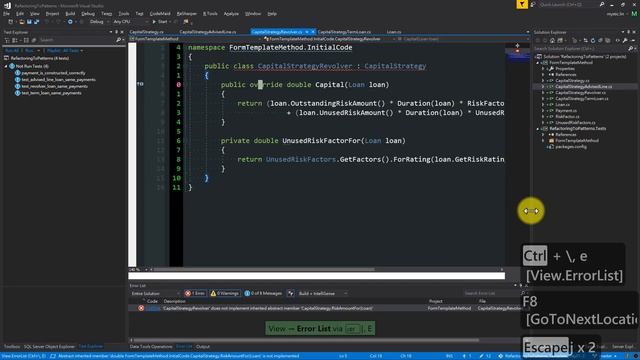Open the SQL Server Object Explorer tab

pos(49,347)
